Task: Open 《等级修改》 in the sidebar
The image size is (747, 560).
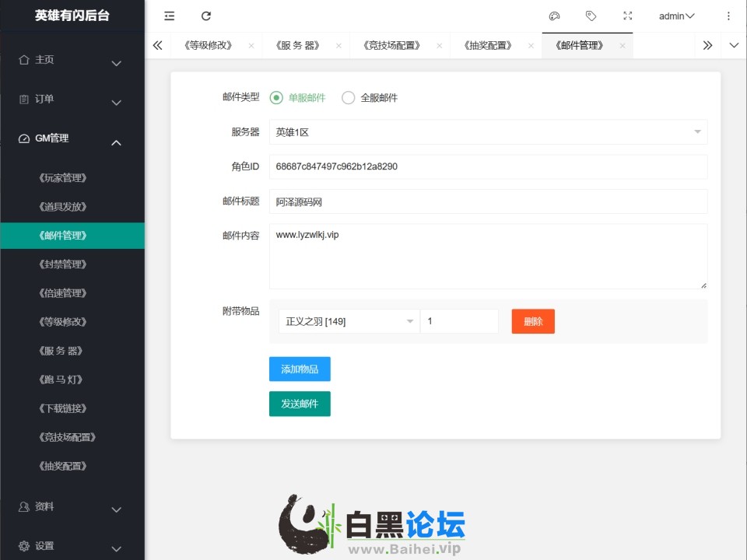Action: coord(72,322)
